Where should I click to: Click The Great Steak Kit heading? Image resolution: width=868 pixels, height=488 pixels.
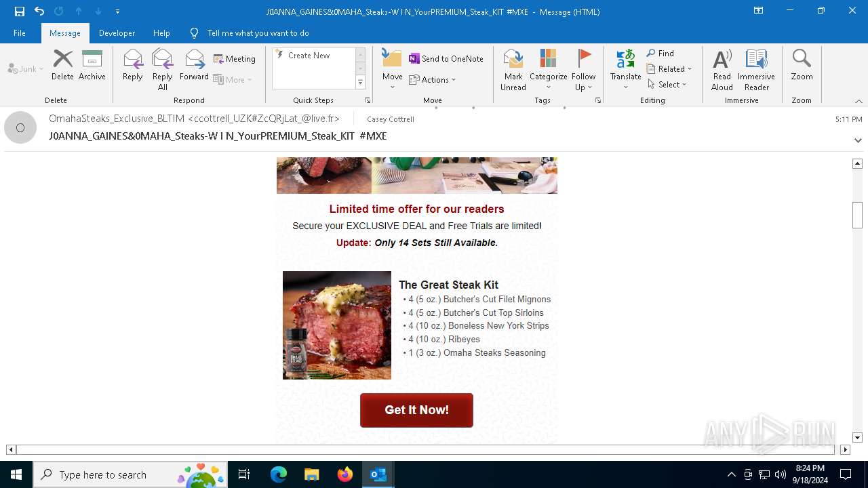pyautogui.click(x=448, y=285)
